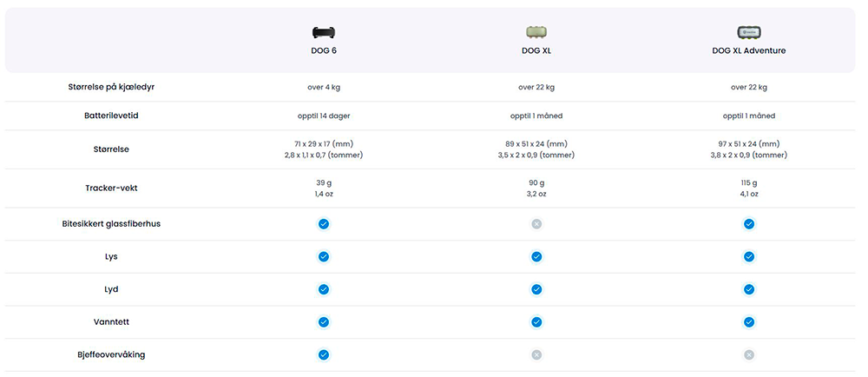The image size is (868, 377).
Task: Open the DOG XL Adventure heading
Action: click(749, 50)
